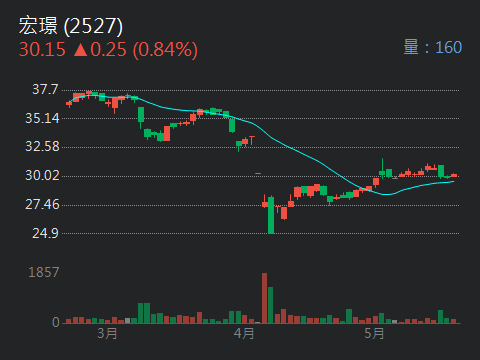Click the 4月 date axis label
The width and height of the screenshot is (480, 360).
244,333
